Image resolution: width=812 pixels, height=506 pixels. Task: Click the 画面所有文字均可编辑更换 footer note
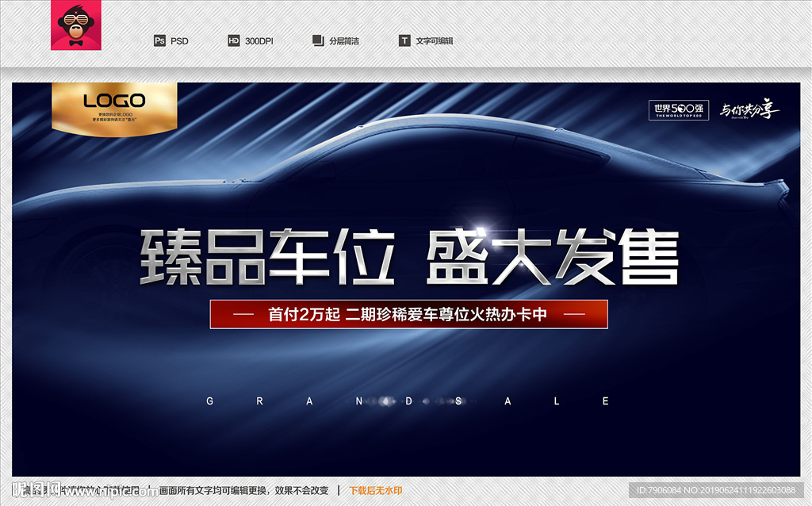[243, 491]
